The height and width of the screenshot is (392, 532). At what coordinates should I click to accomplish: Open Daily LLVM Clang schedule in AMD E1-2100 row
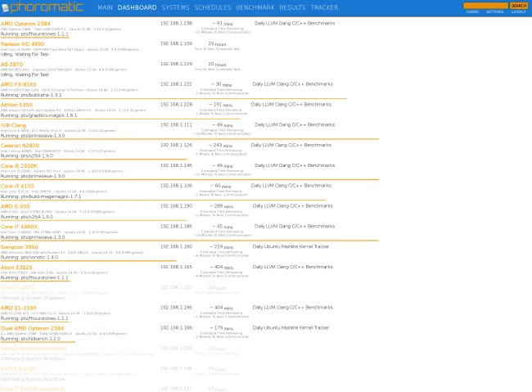(x=293, y=307)
